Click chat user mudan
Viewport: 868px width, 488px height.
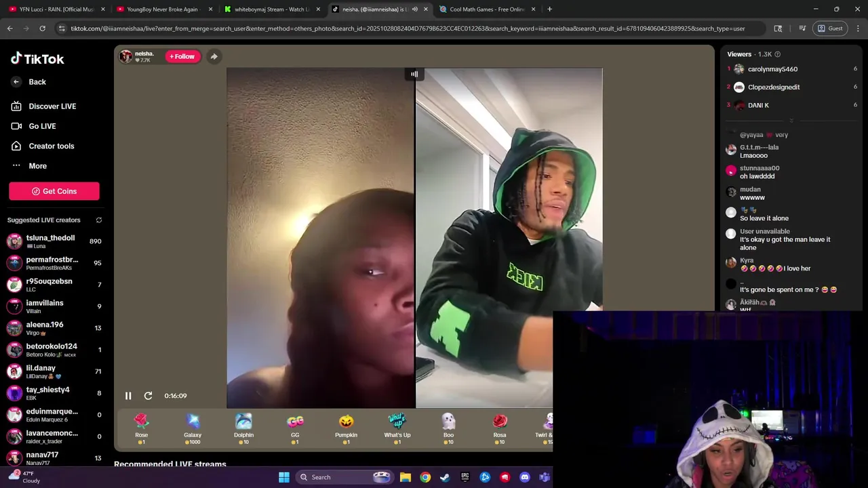[750, 189]
